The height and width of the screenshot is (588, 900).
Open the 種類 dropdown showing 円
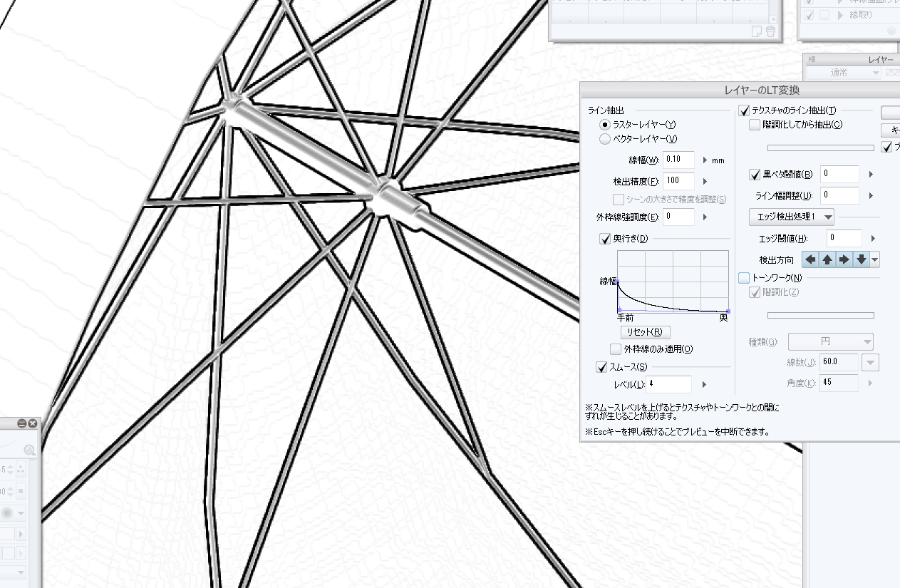click(x=830, y=341)
